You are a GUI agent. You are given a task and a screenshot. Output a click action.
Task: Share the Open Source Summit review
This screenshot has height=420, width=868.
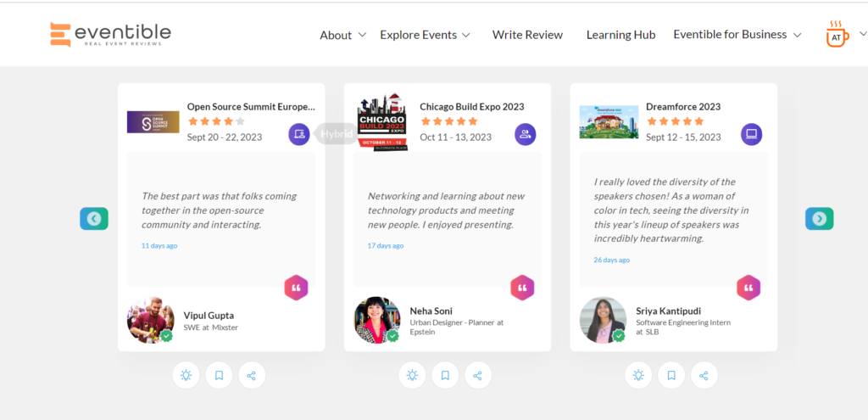coord(251,376)
